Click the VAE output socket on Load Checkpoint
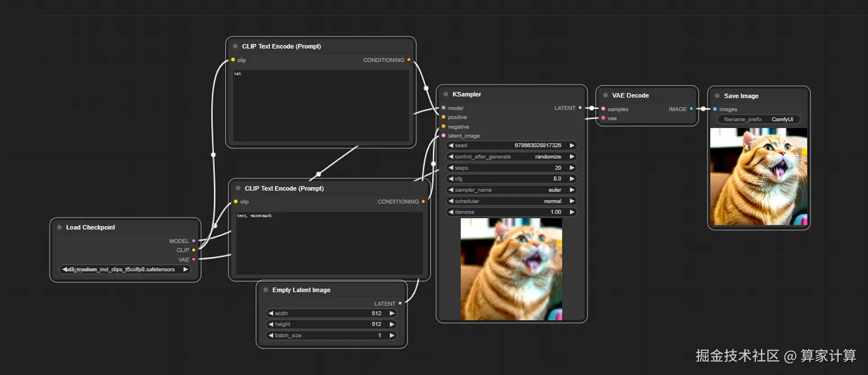The width and height of the screenshot is (868, 375). point(194,259)
